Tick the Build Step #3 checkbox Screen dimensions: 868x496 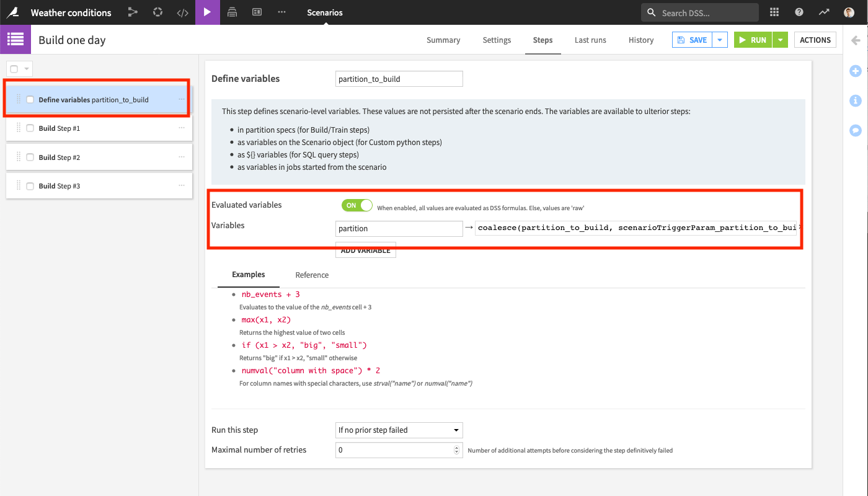click(30, 186)
